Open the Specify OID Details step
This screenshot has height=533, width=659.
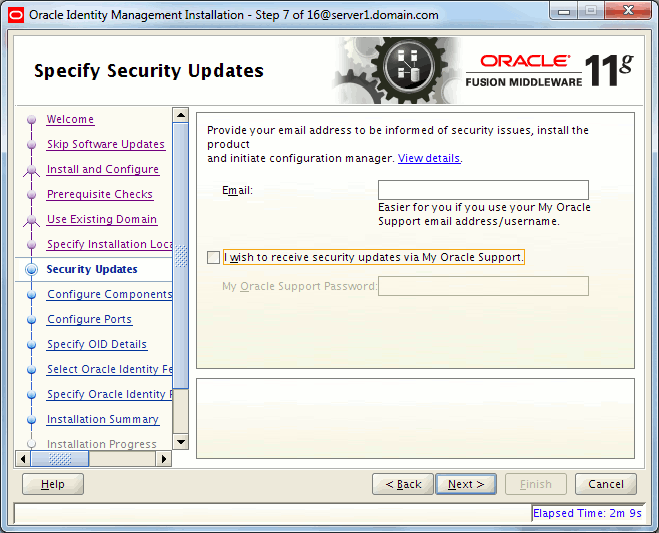pyautogui.click(x=97, y=344)
